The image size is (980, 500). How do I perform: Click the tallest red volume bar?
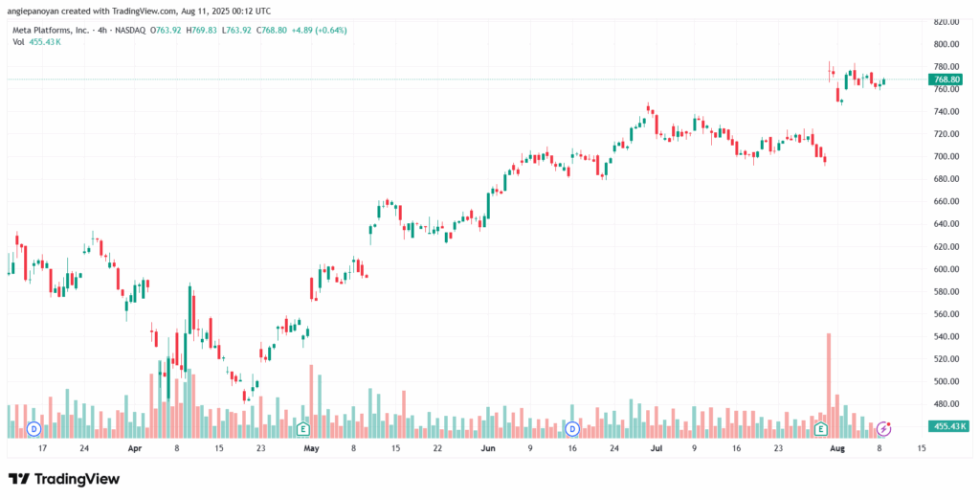[828, 378]
